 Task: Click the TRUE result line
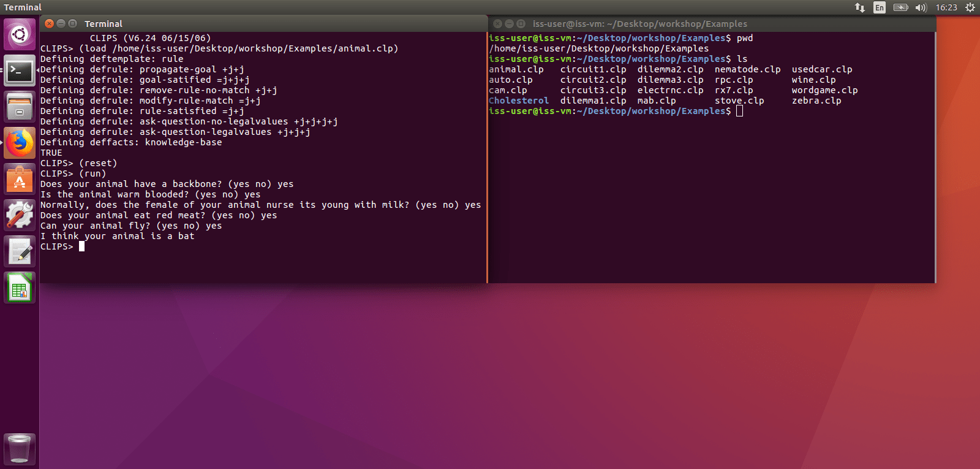point(51,153)
